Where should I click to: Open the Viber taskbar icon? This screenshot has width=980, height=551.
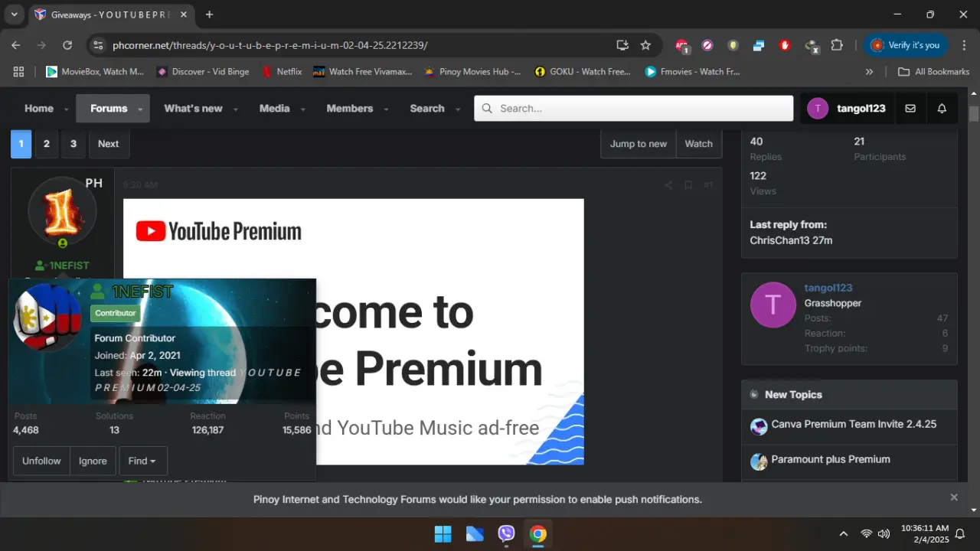tap(506, 533)
